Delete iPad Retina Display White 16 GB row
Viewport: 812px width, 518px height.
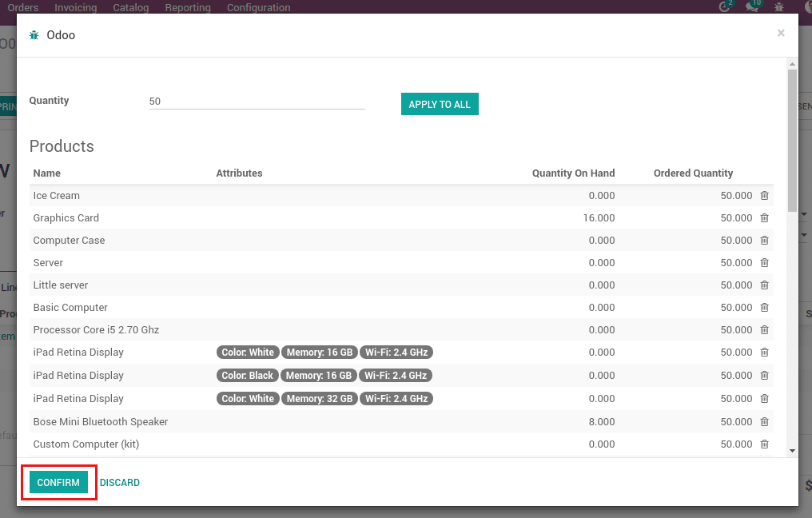tap(764, 353)
